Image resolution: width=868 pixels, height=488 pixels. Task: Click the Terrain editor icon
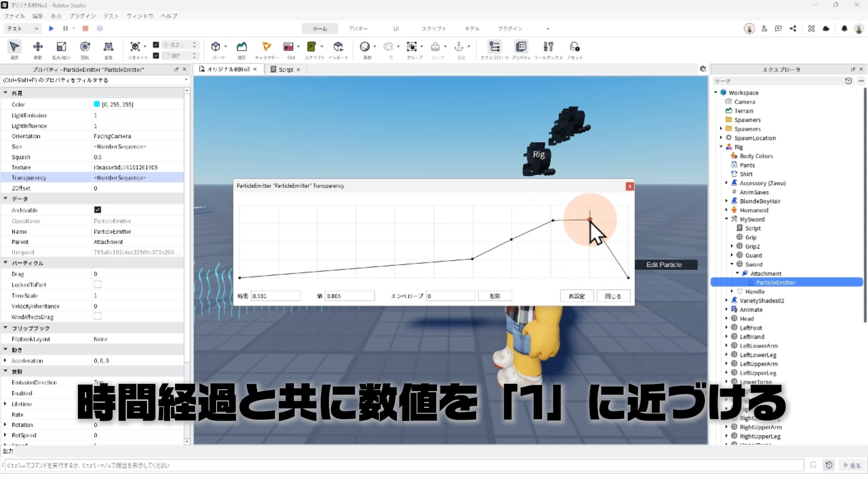tap(242, 47)
